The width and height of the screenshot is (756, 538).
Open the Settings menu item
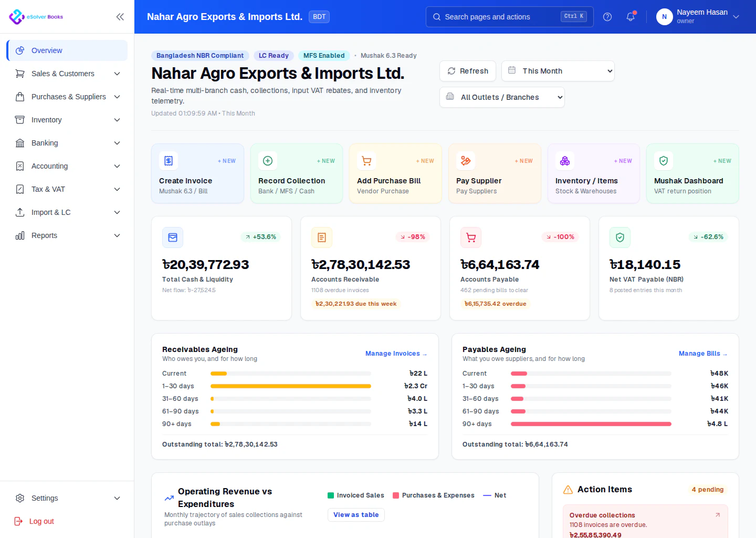click(67, 498)
